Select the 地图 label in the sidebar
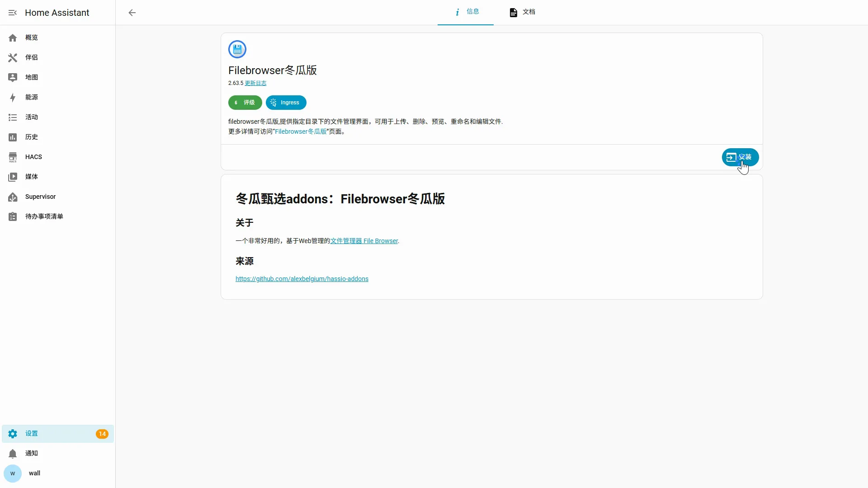 click(x=32, y=77)
